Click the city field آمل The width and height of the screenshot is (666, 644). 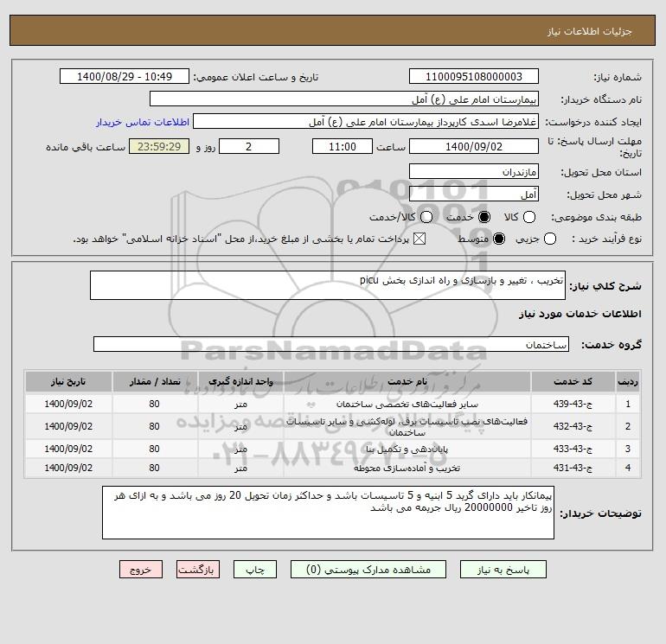[474, 194]
